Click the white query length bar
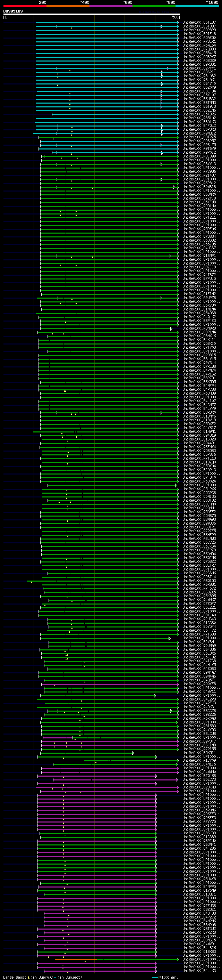The height and width of the screenshot is (980, 222). click(92, 15)
